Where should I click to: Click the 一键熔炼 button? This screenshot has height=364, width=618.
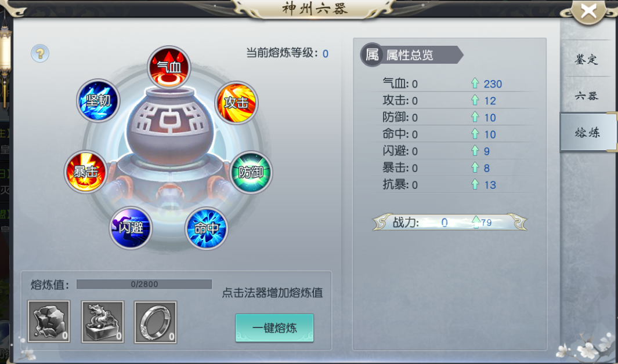274,328
